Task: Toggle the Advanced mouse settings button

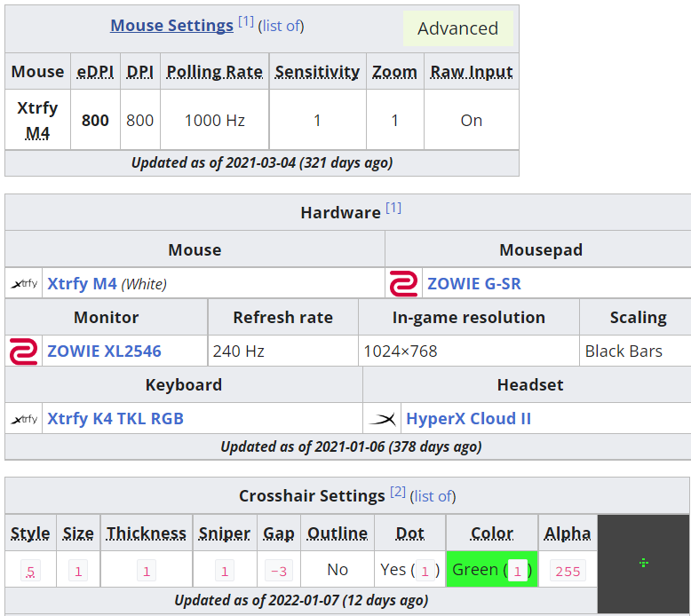Action: pos(458,28)
